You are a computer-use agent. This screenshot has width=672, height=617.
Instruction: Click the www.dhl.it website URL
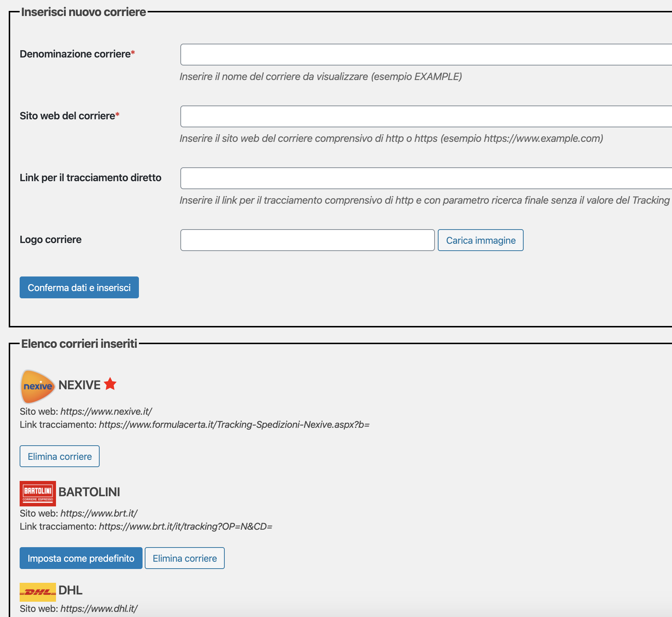pyautogui.click(x=99, y=609)
